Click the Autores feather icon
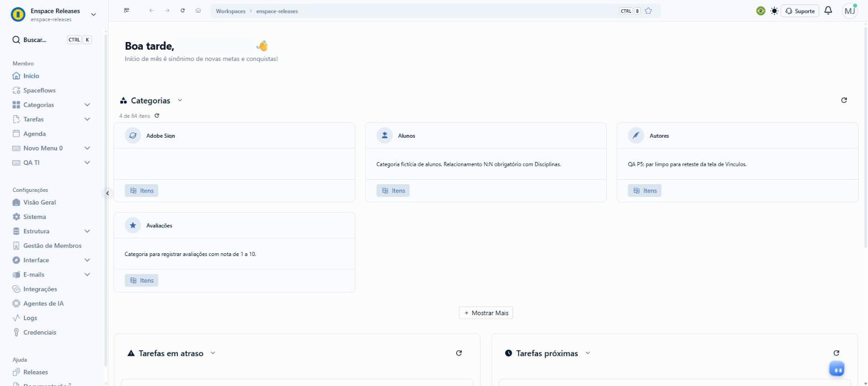The height and width of the screenshot is (386, 868). tap(636, 135)
